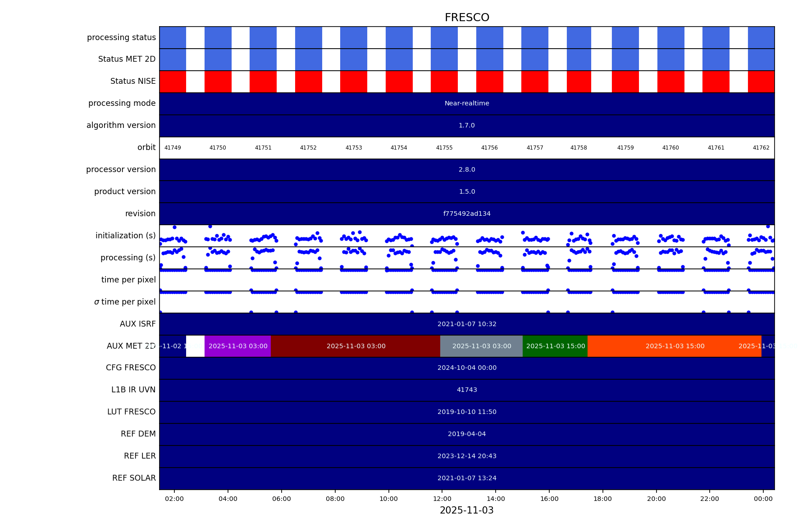Select revision hash f775492ad134
The width and height of the screenshot is (798, 532).
pos(467,214)
